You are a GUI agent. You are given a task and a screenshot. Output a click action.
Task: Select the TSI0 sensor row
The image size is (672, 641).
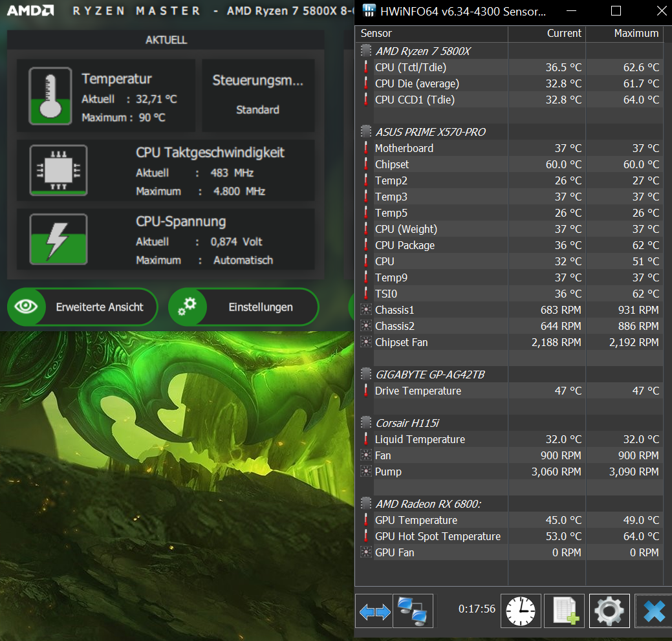pos(510,294)
